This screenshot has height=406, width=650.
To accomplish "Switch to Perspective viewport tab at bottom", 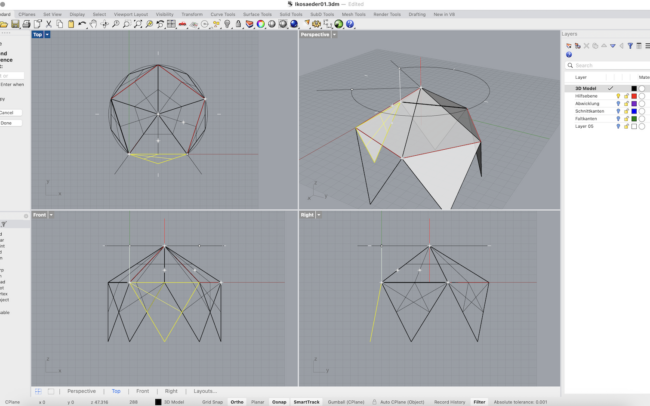I will coord(81,391).
